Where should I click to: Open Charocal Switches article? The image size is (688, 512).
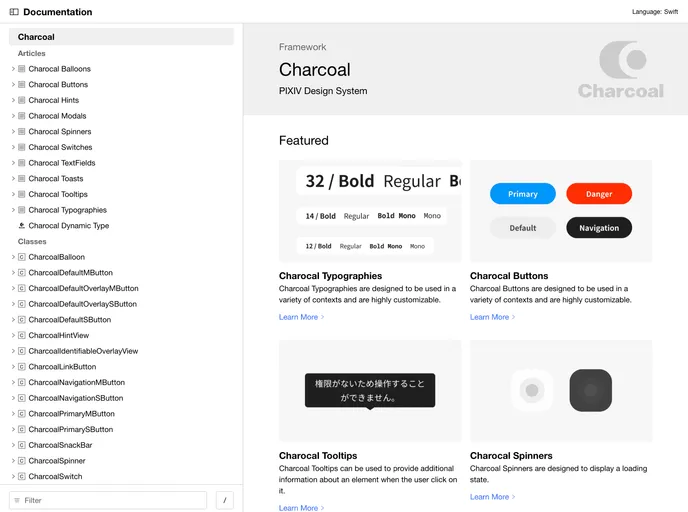(60, 147)
